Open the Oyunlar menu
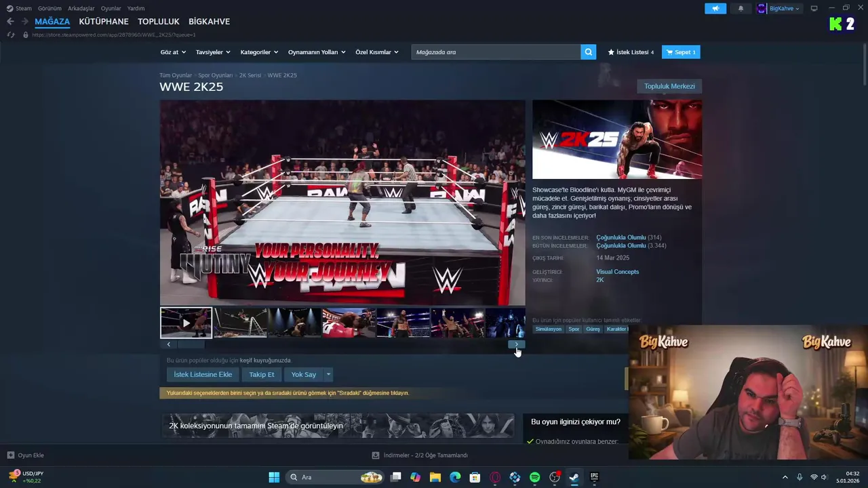 pos(111,8)
